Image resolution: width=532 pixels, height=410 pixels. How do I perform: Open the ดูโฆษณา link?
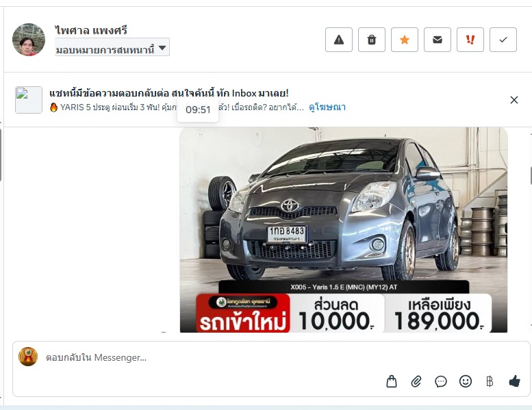327,107
